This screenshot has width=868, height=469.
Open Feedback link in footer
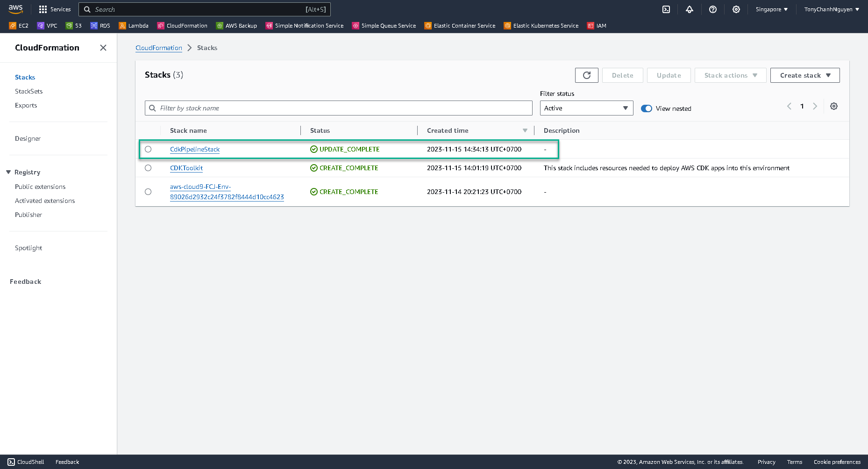tap(67, 462)
